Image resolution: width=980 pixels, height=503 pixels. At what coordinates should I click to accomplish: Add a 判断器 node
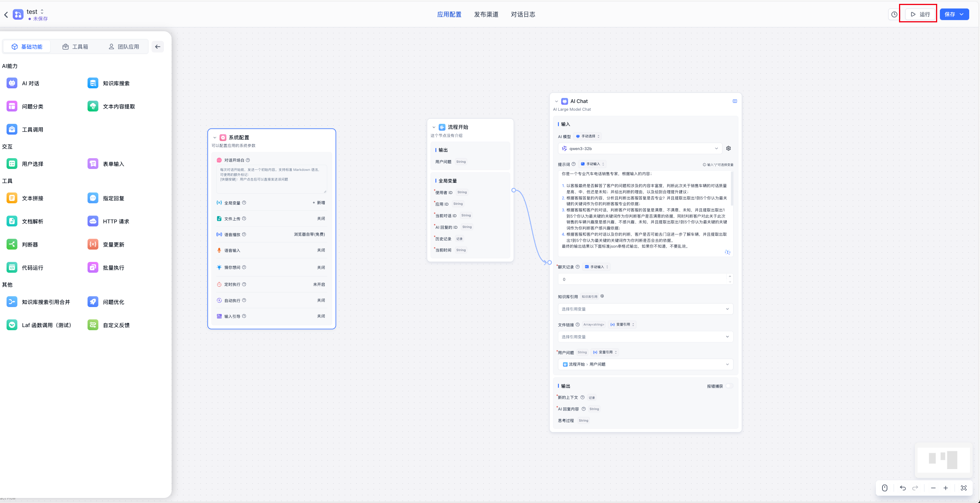coord(22,245)
